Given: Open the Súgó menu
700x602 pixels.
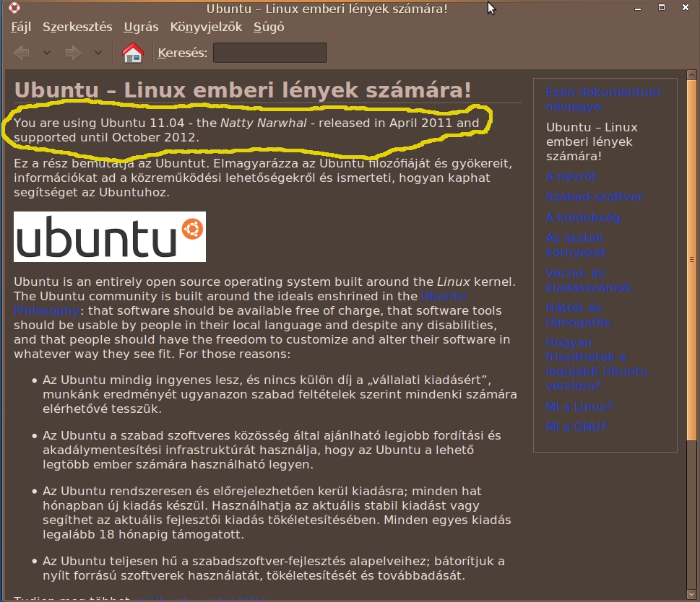Looking at the screenshot, I should click(269, 27).
